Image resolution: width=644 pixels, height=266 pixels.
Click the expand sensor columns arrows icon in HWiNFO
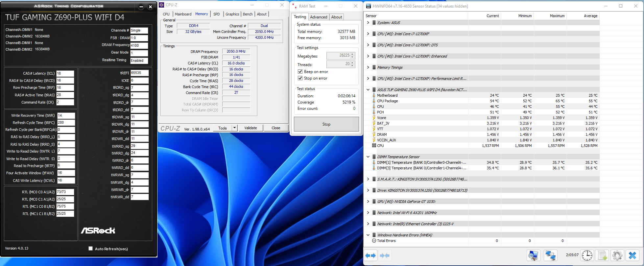pyautogui.click(x=370, y=255)
